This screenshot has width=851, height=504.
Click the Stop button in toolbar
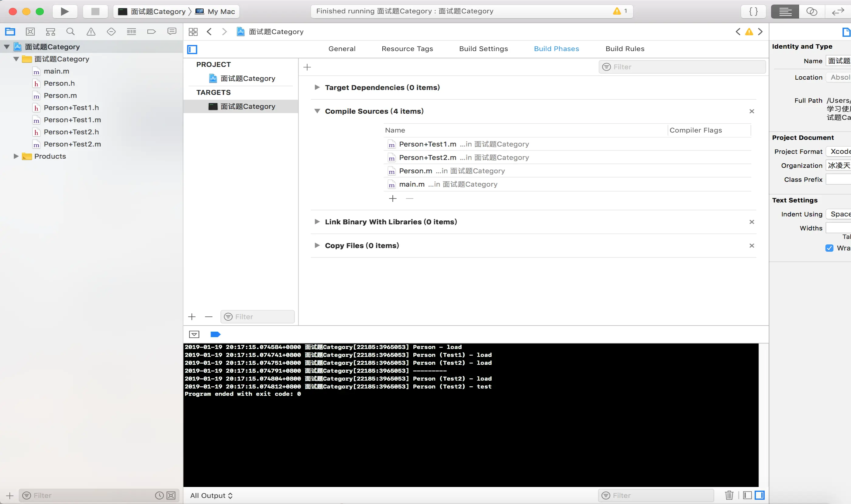coord(95,12)
